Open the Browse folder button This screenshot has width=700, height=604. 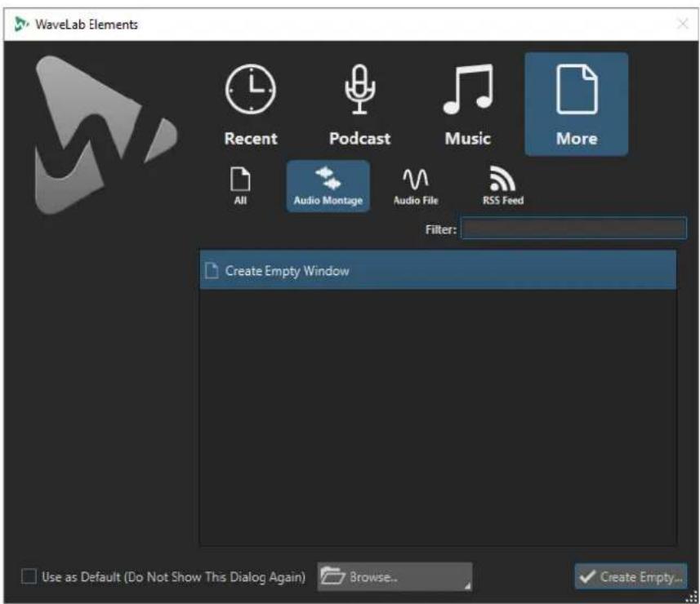(395, 577)
